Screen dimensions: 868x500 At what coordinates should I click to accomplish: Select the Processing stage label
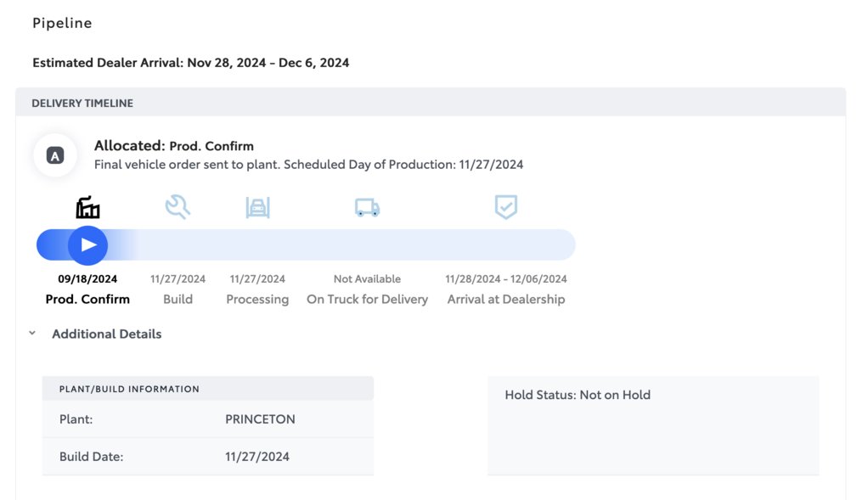(257, 299)
